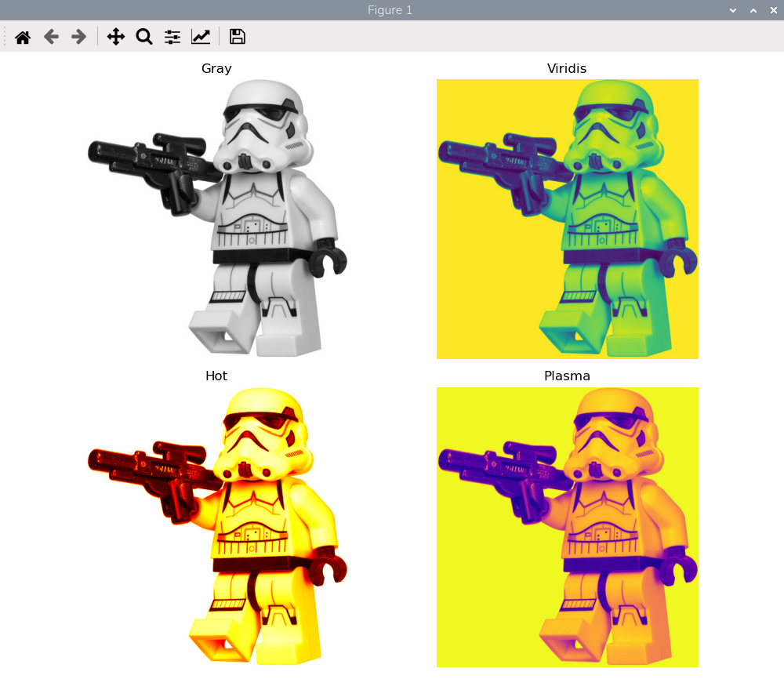Click the "Plasma" subplot title
This screenshot has height=679, width=784.
click(567, 376)
